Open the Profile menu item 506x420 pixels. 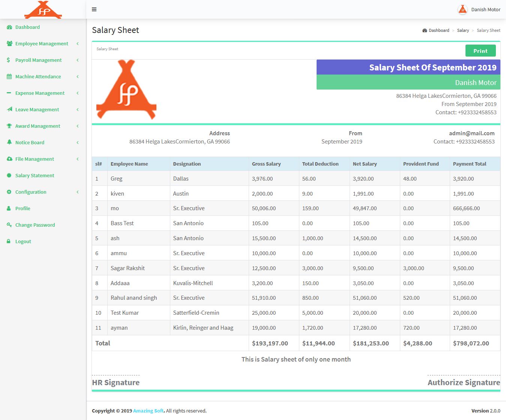tap(43, 208)
